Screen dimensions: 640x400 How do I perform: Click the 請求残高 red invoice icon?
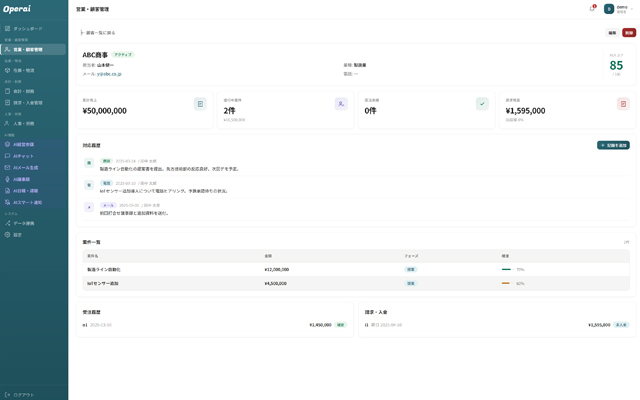(x=623, y=104)
